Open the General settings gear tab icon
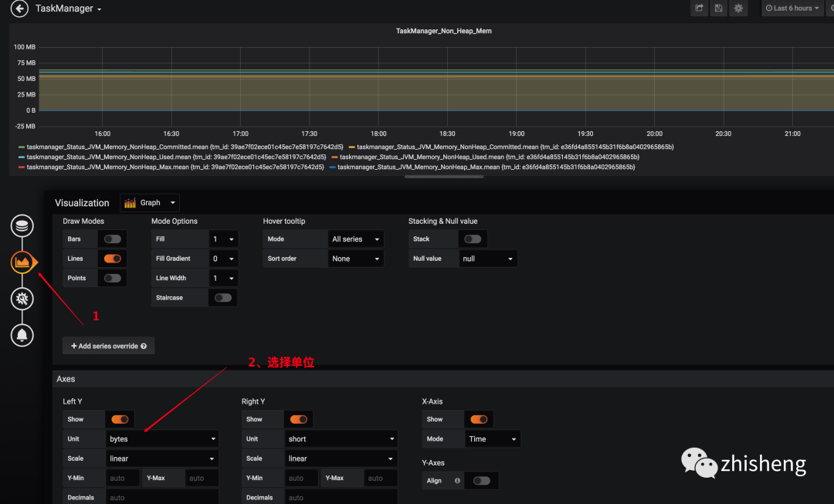The height and width of the screenshot is (504, 834). click(22, 299)
